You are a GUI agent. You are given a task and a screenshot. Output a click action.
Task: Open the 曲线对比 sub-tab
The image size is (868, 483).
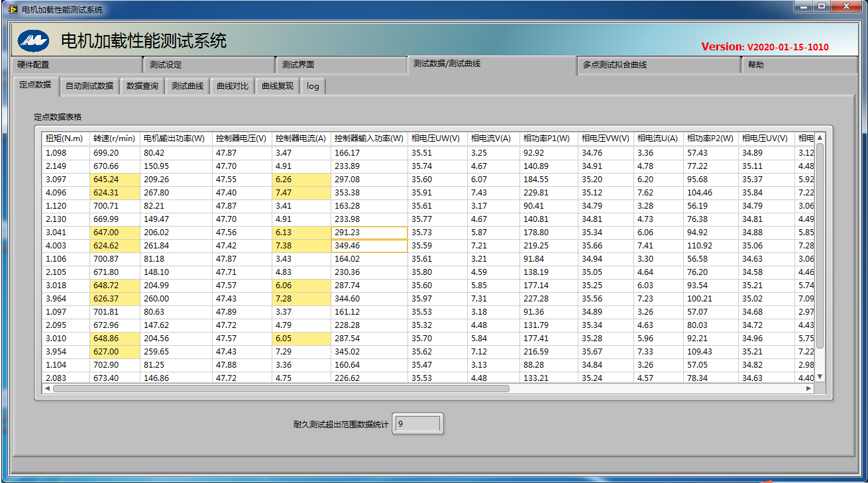coord(233,86)
